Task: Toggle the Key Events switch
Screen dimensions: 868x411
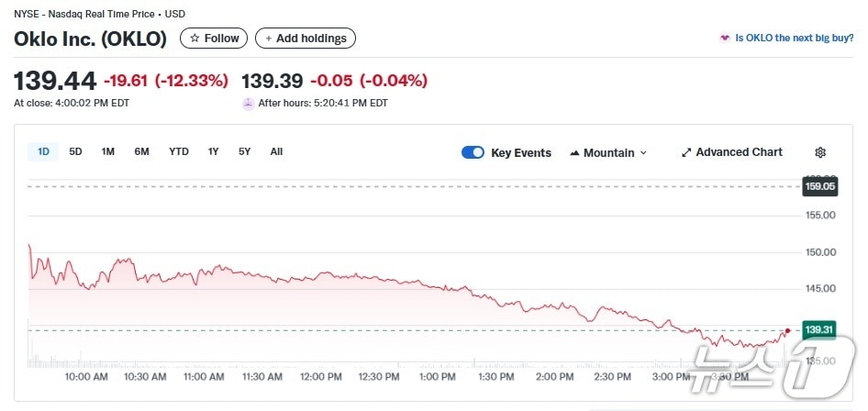Action: [x=473, y=152]
